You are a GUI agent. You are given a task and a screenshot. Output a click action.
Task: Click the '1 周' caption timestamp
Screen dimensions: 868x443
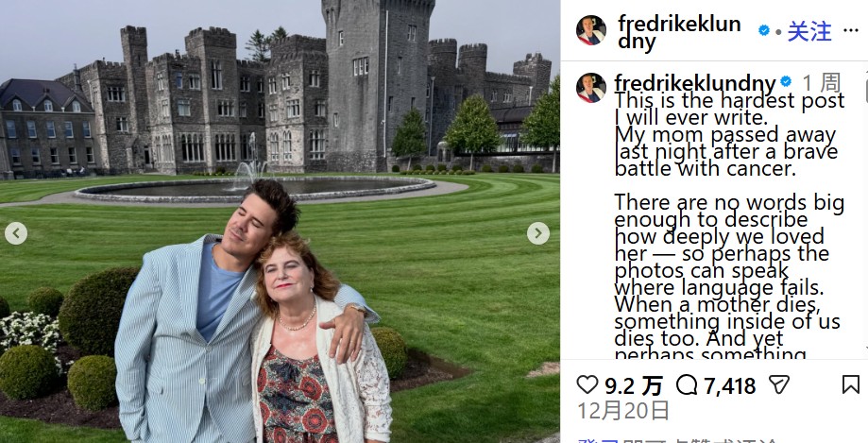821,82
